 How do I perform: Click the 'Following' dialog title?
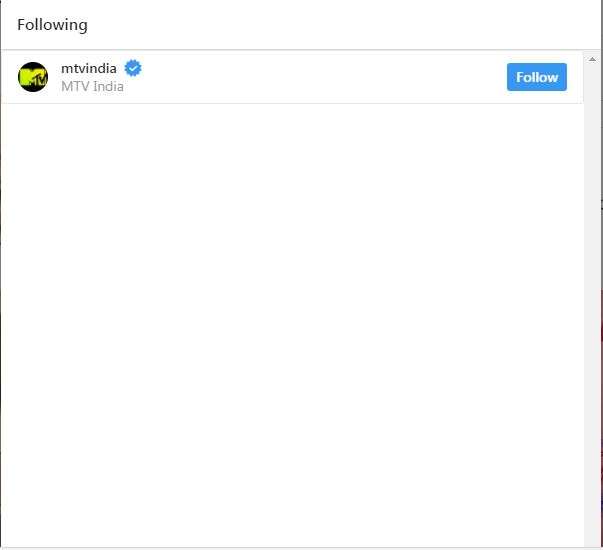[x=52, y=25]
